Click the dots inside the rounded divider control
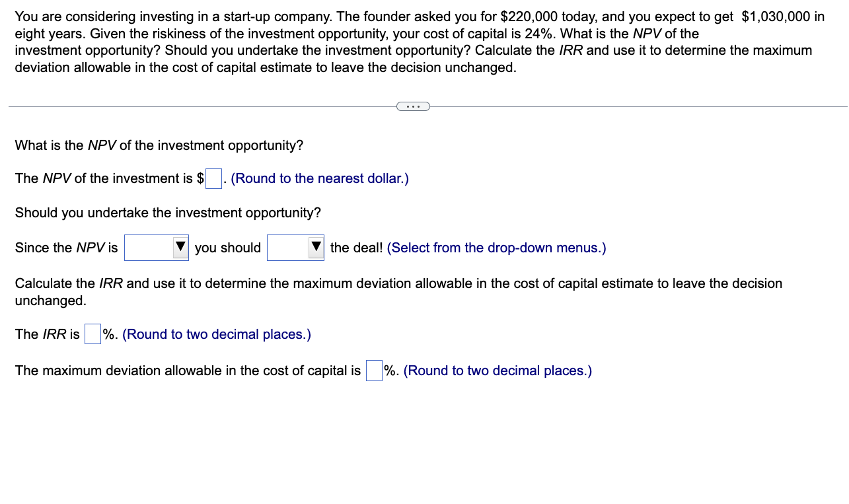This screenshot has width=849, height=504. point(413,106)
